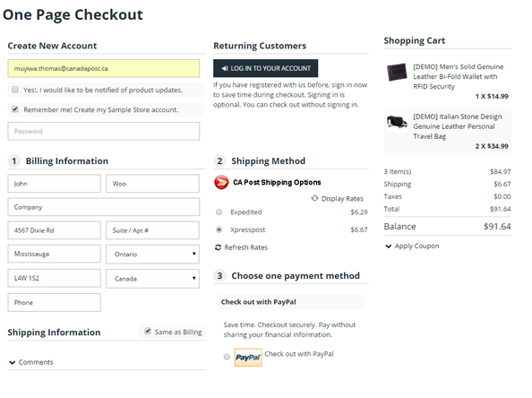
Task: Open the Canada country dropdown
Action: 152,279
